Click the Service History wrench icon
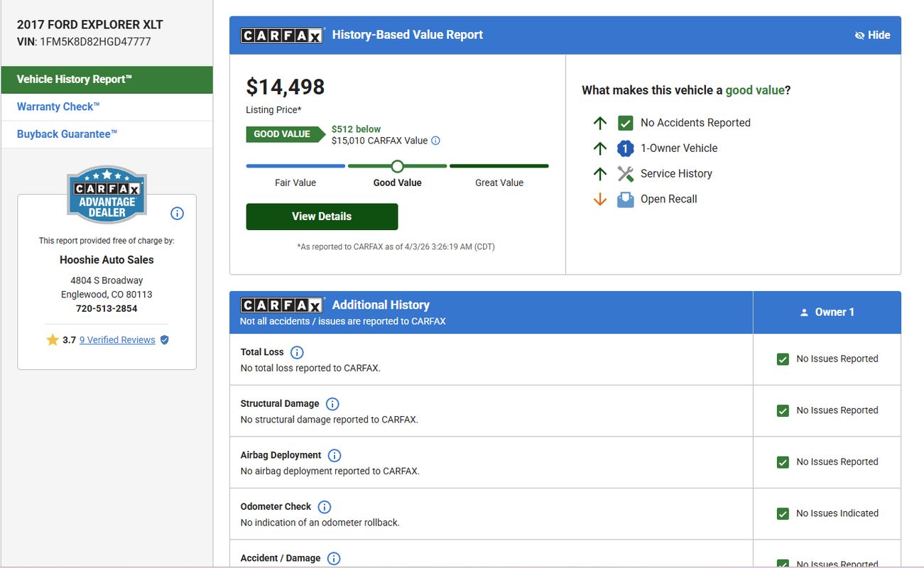 [x=625, y=174]
